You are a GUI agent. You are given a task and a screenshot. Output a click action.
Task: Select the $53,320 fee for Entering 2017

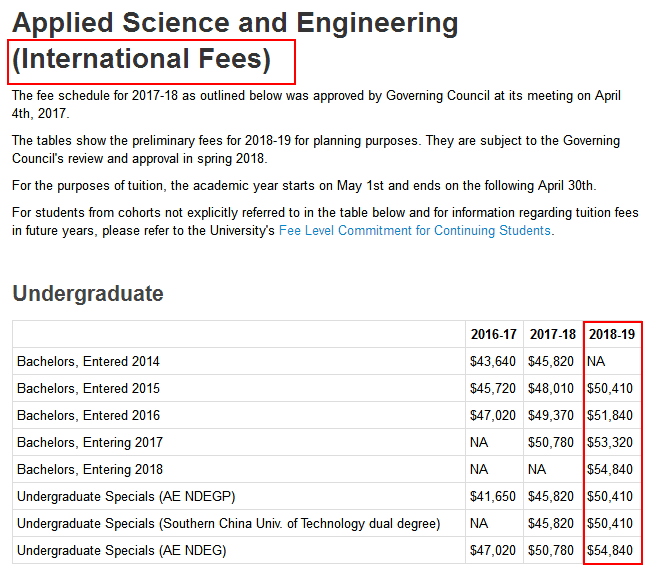click(x=610, y=443)
